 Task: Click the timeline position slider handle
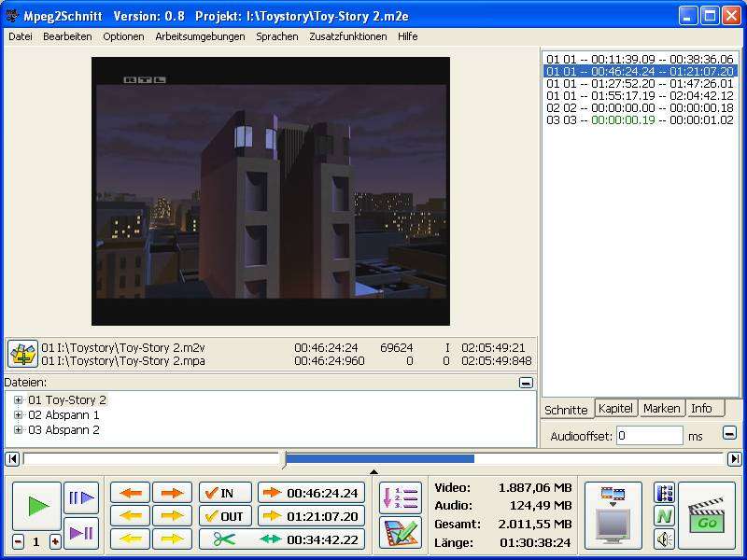click(x=284, y=459)
